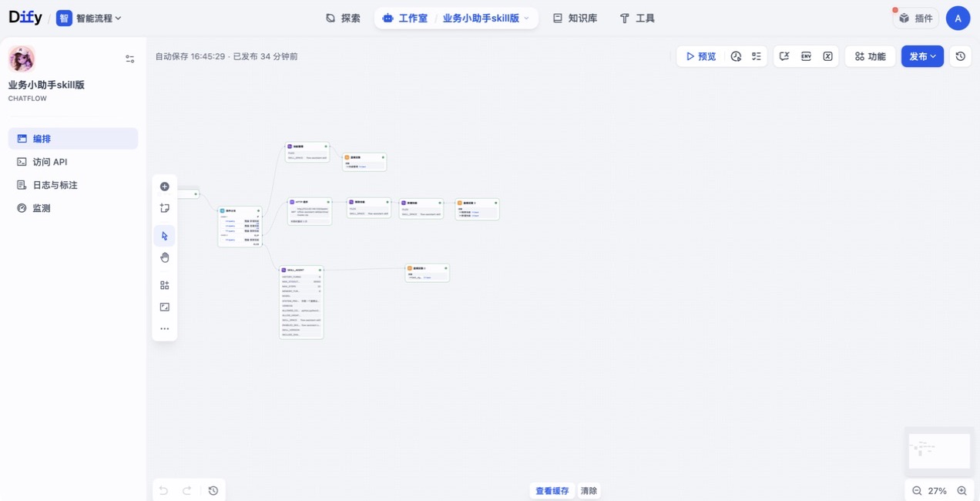Open the 发布 publish dropdown
This screenshot has width=980, height=501.
tap(922, 56)
